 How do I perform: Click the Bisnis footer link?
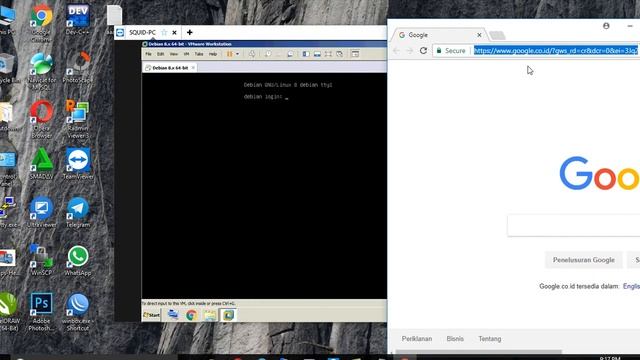click(455, 339)
